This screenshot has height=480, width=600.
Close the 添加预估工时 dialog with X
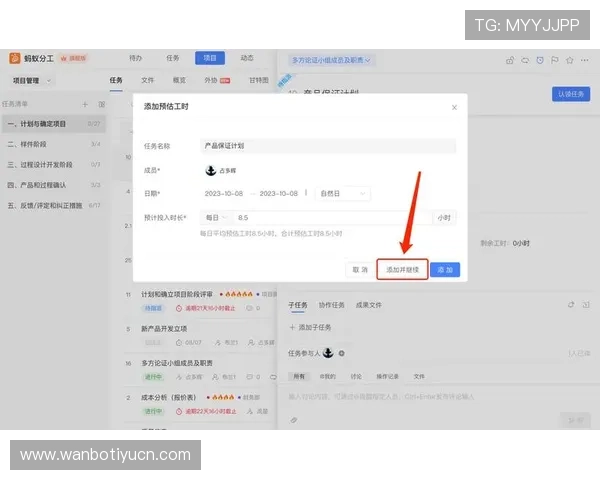tap(454, 108)
